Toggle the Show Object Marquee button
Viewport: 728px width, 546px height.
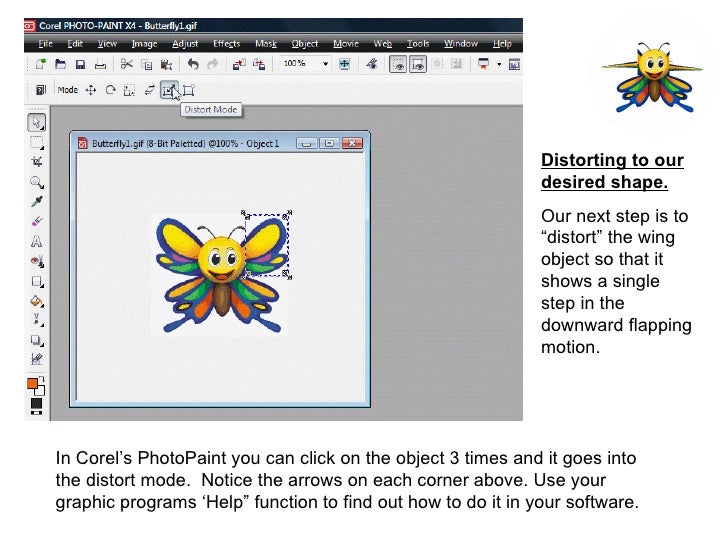click(x=417, y=65)
